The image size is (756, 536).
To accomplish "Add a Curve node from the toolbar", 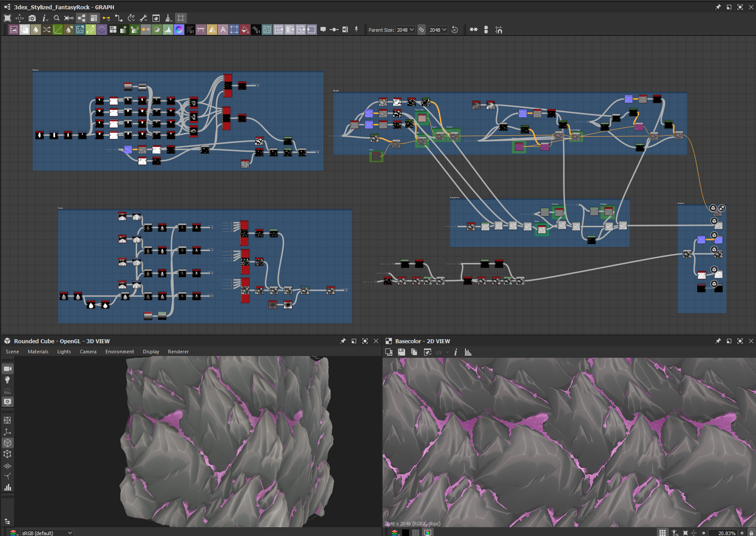I will click(x=58, y=30).
